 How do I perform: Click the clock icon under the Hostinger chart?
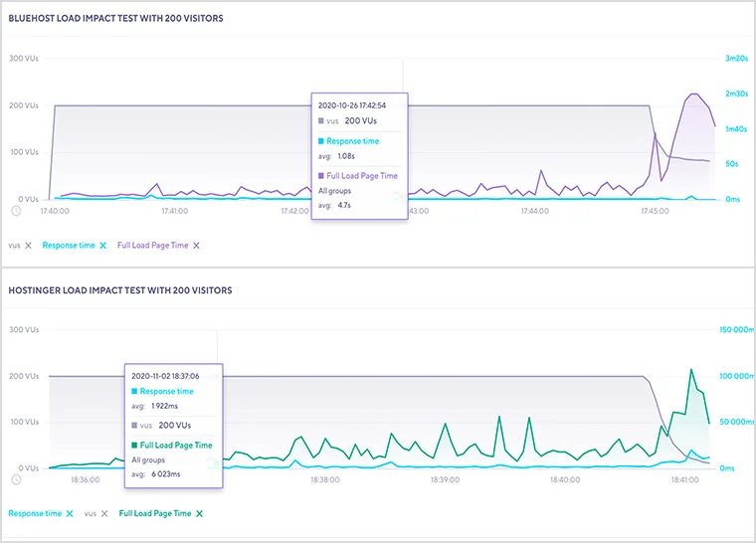pyautogui.click(x=16, y=479)
